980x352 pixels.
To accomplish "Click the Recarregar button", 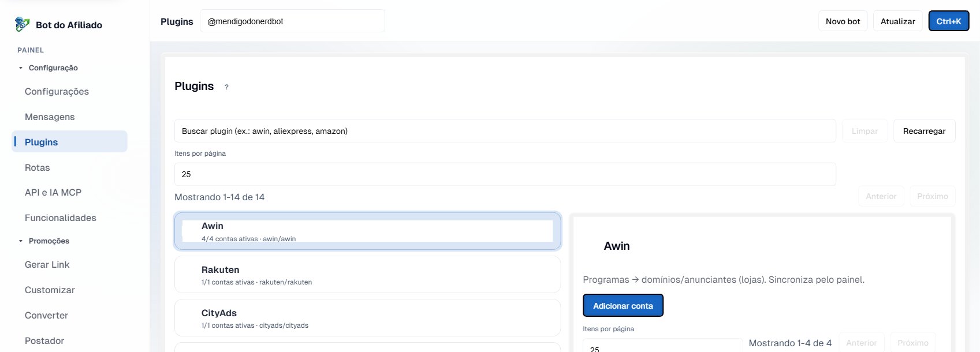I will click(x=924, y=131).
